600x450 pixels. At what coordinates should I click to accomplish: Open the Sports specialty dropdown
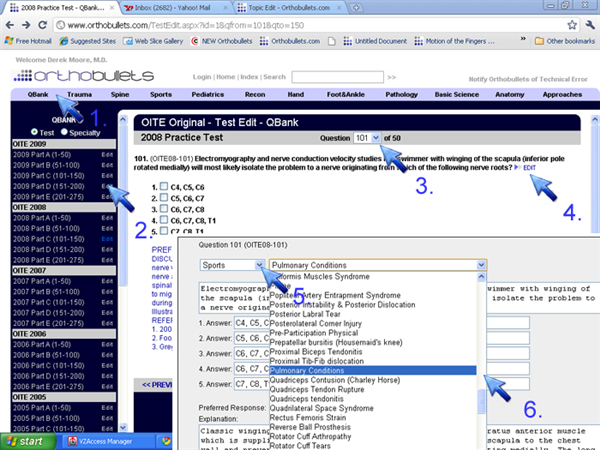coord(232,265)
